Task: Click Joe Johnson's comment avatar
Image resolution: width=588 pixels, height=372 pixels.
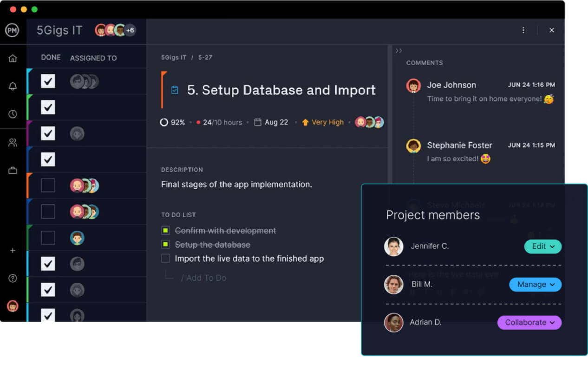Action: [x=413, y=86]
